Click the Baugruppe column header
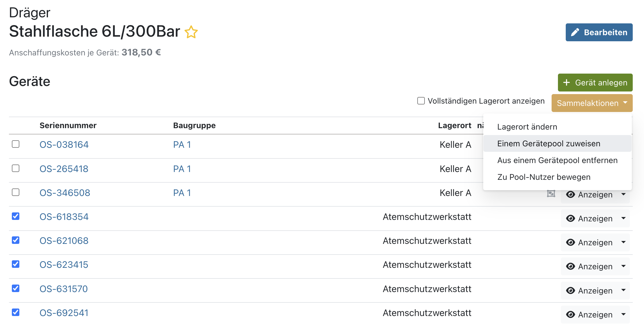 click(194, 126)
